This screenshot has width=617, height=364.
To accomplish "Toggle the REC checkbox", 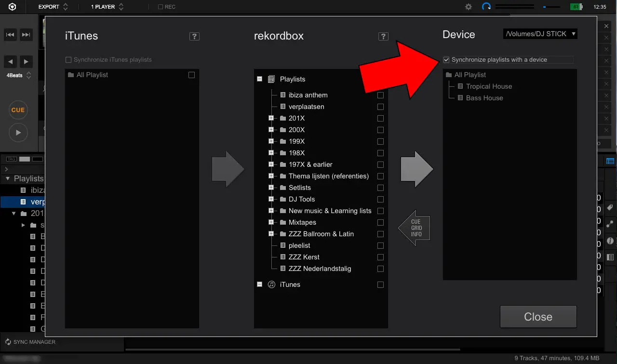I will coord(161,7).
